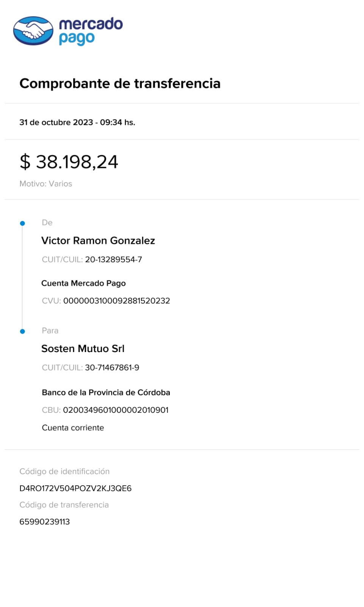
Task: Click the Código de identificación label
Action: (64, 472)
